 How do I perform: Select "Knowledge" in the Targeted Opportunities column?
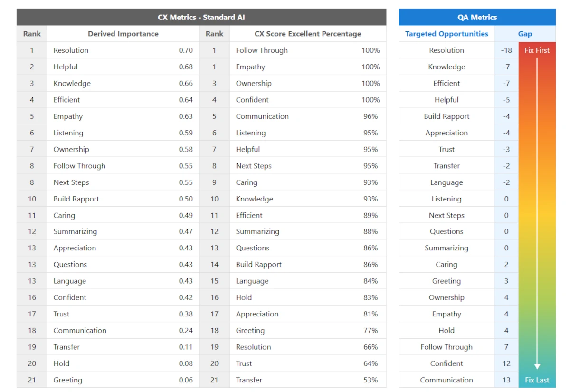446,67
